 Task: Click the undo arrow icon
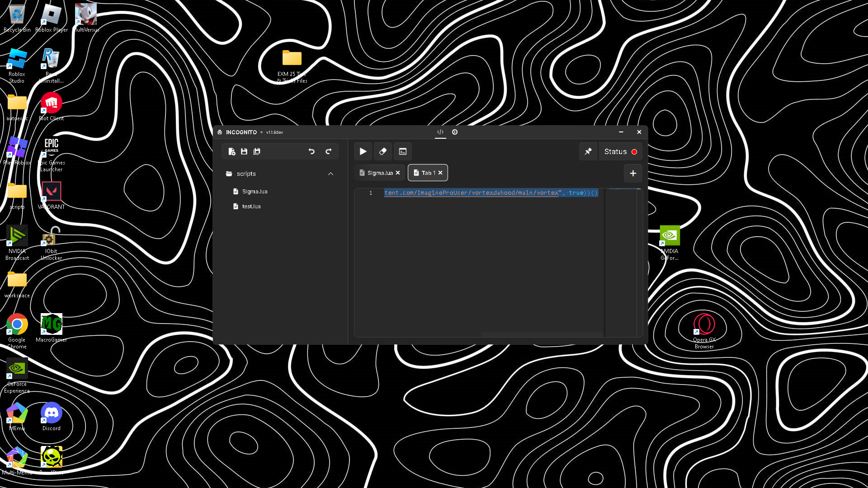tap(311, 152)
